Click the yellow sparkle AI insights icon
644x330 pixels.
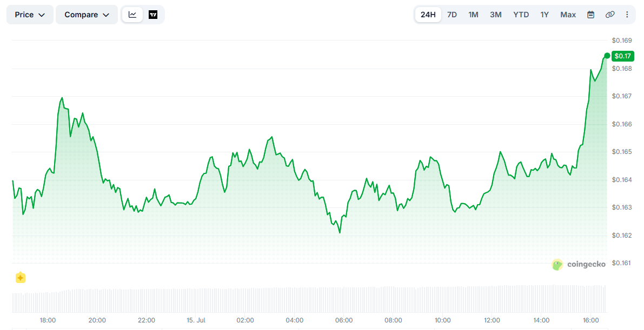point(20,278)
